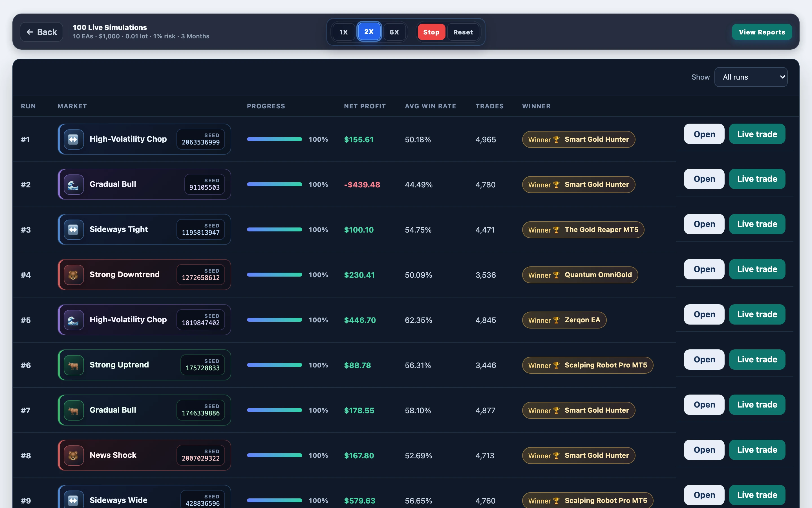Click the trophy icon beside Zerqon EA
Screen dimensions: 812x508
556,320
